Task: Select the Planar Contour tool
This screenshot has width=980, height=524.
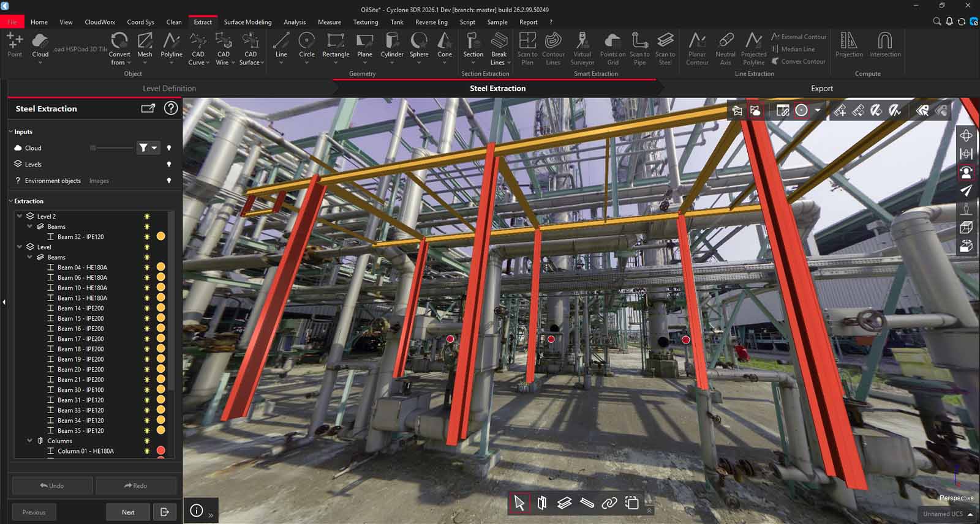Action: 697,49
